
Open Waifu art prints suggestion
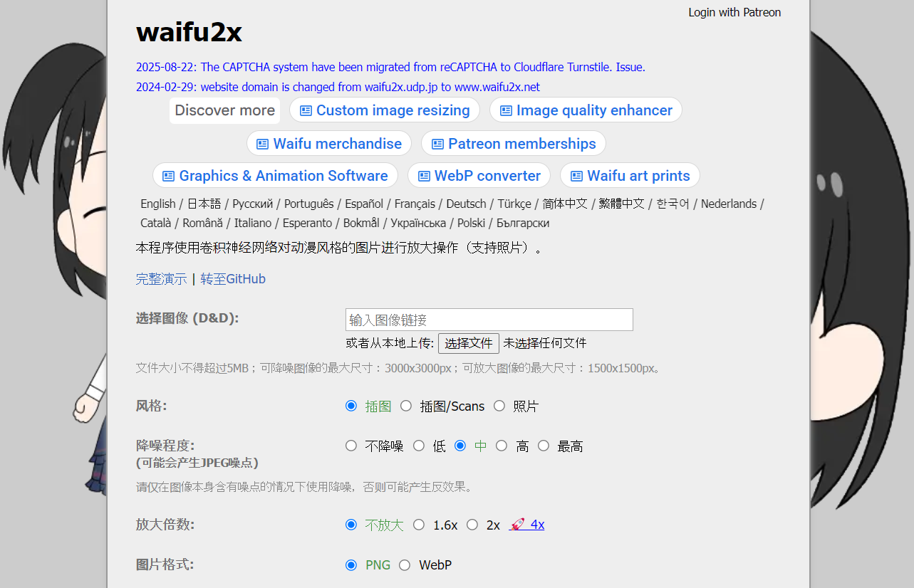point(630,176)
